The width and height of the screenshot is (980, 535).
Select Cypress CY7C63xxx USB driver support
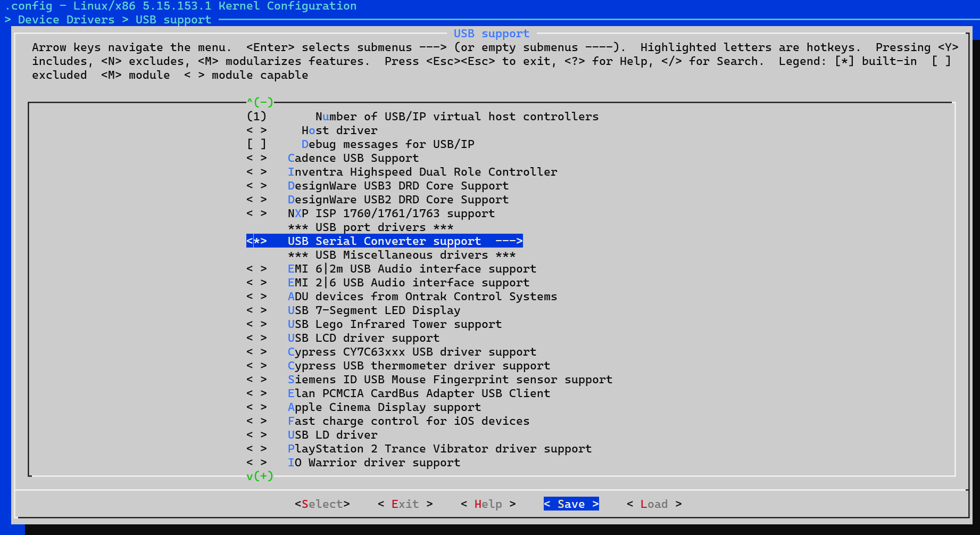pos(391,352)
